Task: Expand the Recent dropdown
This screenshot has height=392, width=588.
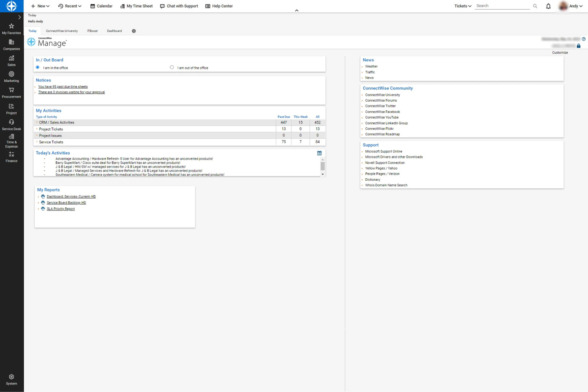Action: click(70, 6)
